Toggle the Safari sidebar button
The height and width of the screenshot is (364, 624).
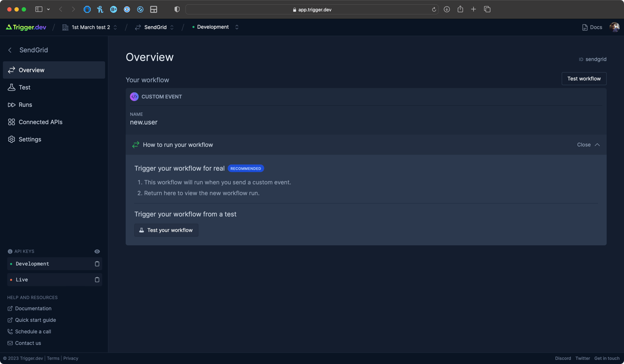[x=39, y=9]
